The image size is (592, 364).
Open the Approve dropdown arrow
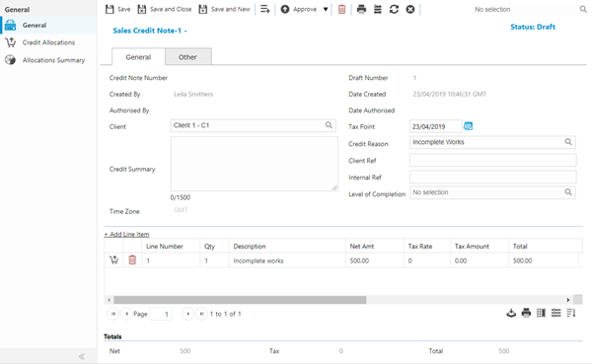(x=326, y=10)
